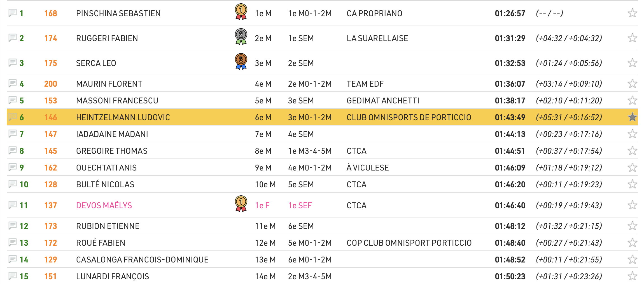Click club name CA Propriano
The width and height of the screenshot is (644, 284).
click(374, 13)
